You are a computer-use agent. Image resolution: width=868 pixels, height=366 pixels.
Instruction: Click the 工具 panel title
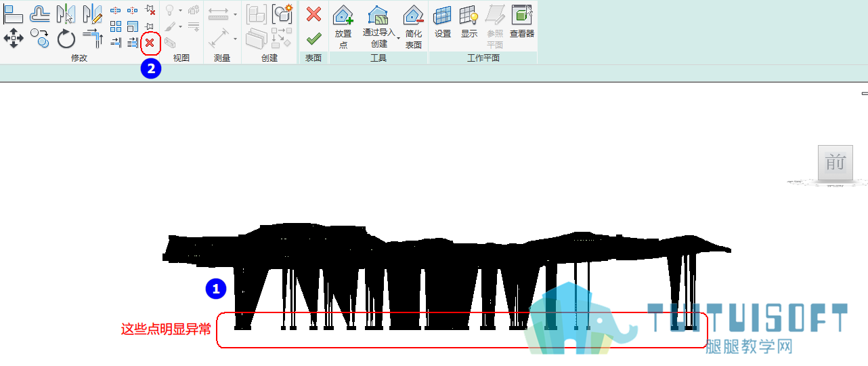(x=378, y=58)
